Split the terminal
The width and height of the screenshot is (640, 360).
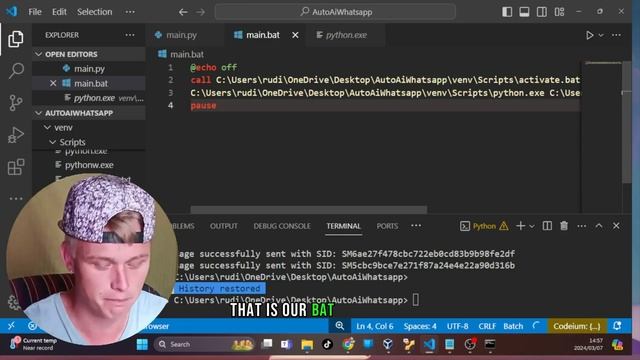click(x=547, y=226)
